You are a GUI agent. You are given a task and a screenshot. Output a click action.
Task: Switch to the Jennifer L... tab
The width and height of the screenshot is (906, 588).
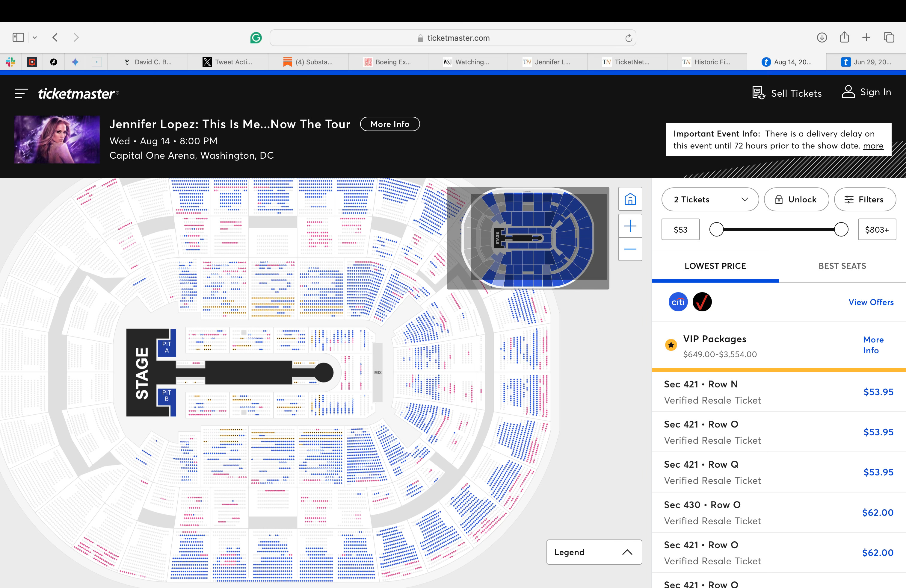(547, 62)
